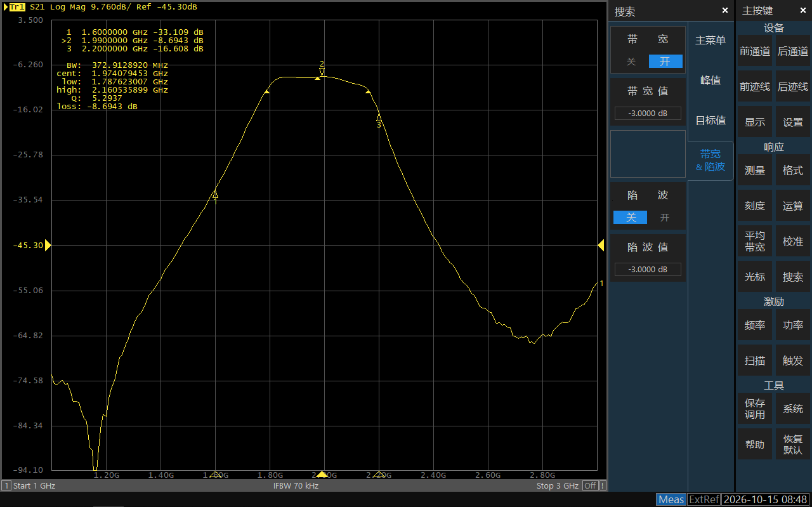The width and height of the screenshot is (812, 507).
Task: Open 帮助
Action: 755,445
